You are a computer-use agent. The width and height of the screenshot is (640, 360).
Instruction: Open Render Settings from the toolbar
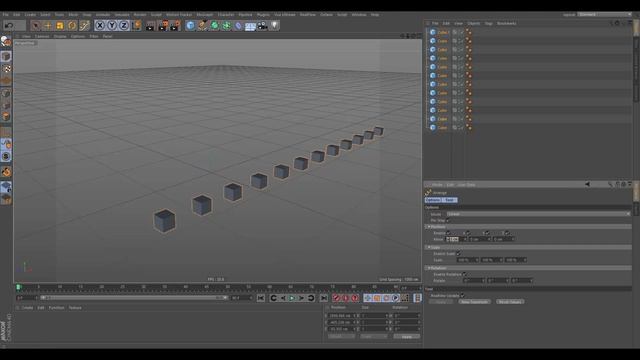click(175, 26)
